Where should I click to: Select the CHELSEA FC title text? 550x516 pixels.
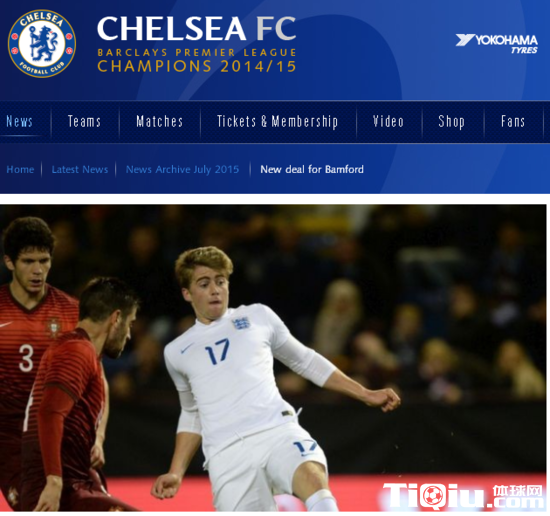[x=197, y=28]
